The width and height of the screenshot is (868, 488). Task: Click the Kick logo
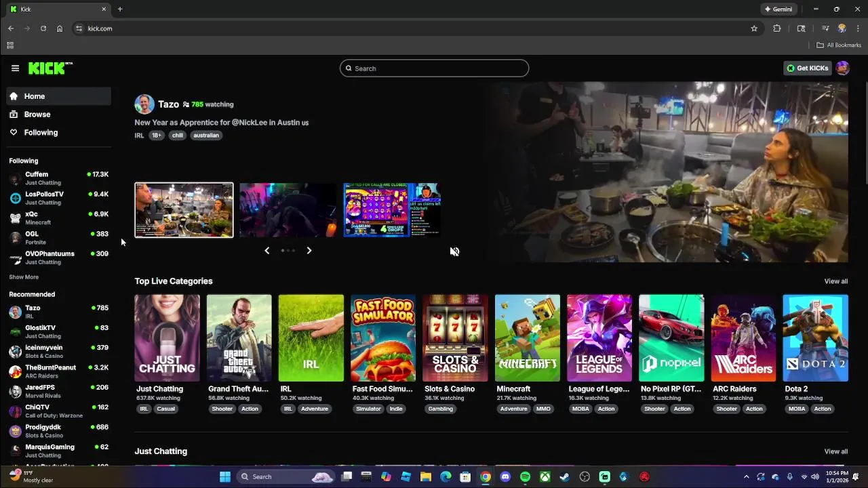(50, 68)
